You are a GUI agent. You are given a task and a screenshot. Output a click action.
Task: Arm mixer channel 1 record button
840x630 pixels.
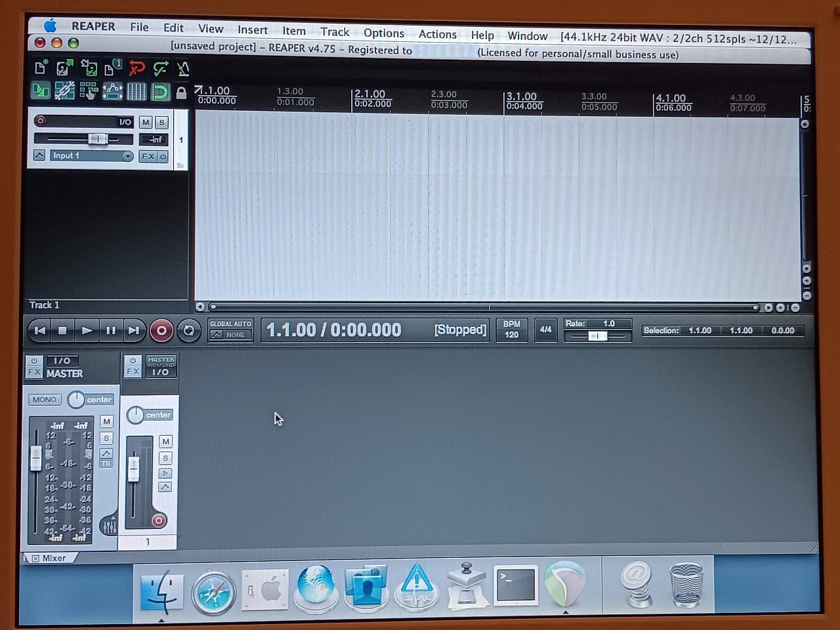click(158, 520)
